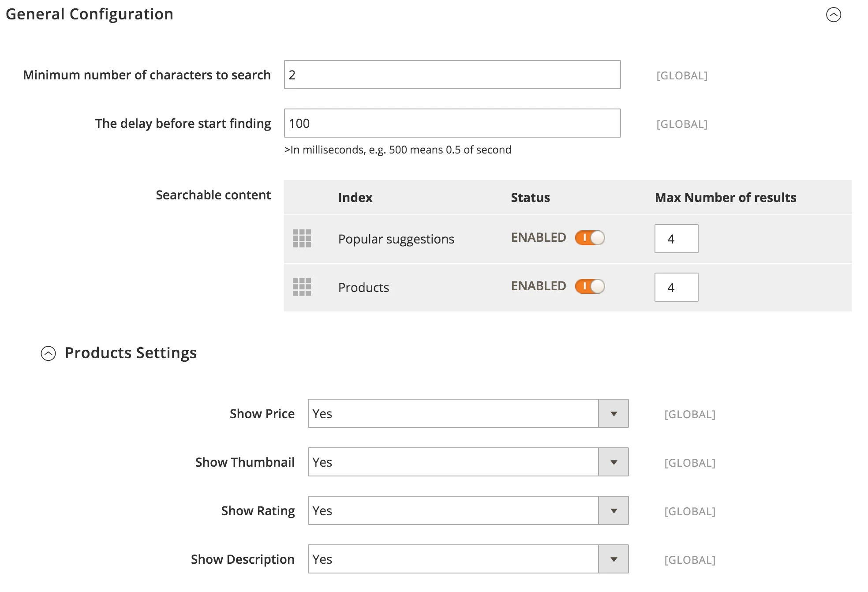Collapse the Products Settings section icon
This screenshot has height=592, width=868.
(48, 353)
